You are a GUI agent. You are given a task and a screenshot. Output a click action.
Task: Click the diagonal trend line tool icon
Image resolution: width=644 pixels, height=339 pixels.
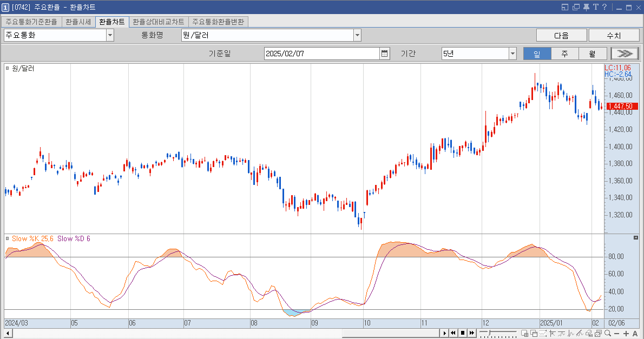click(x=580, y=333)
